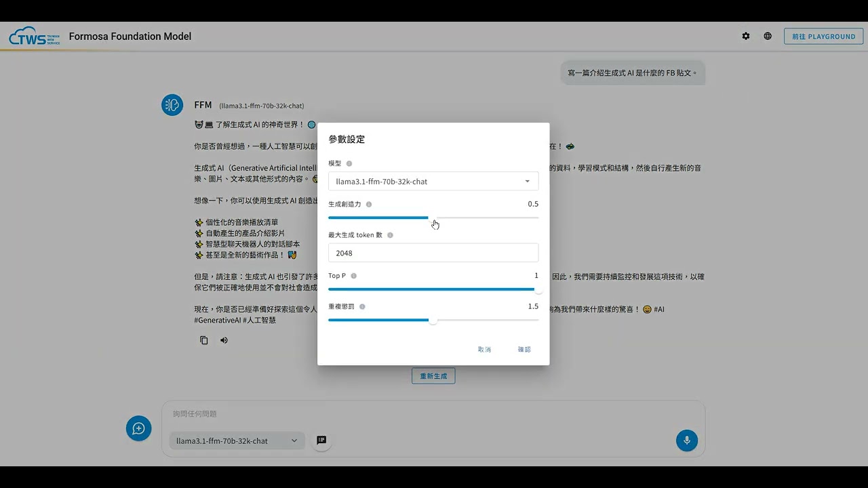Click the Top P value 1
The width and height of the screenshot is (868, 488).
pos(536,276)
